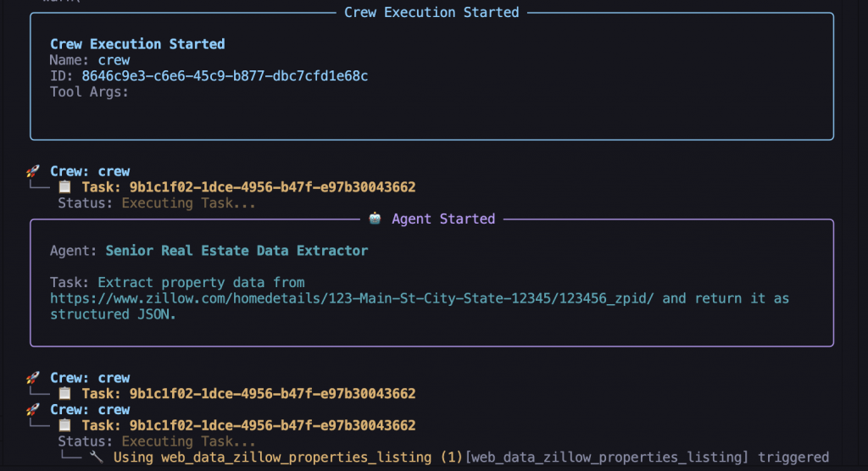Click 'Senior Real Estate Data Extractor' agent name
The height and width of the screenshot is (471, 868).
(236, 251)
